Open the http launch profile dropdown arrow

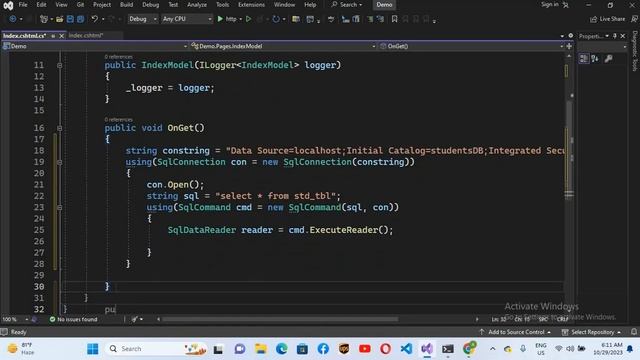point(240,19)
